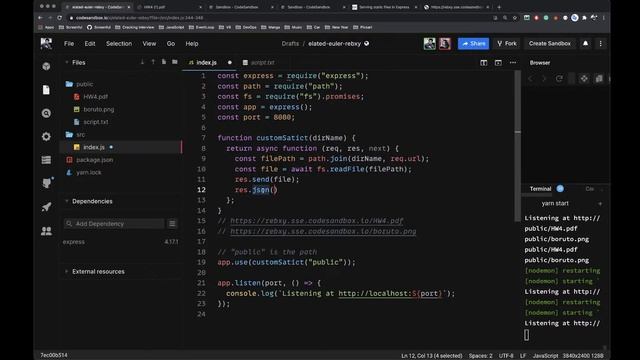
Task: Click the localhost link on line 22
Action: click(391, 293)
